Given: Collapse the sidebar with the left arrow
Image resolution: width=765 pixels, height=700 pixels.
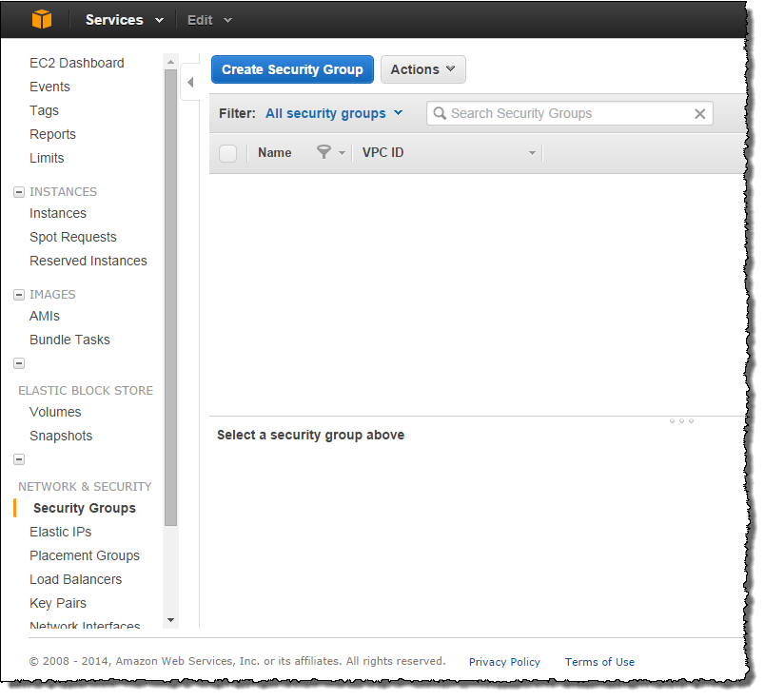Looking at the screenshot, I should [190, 82].
